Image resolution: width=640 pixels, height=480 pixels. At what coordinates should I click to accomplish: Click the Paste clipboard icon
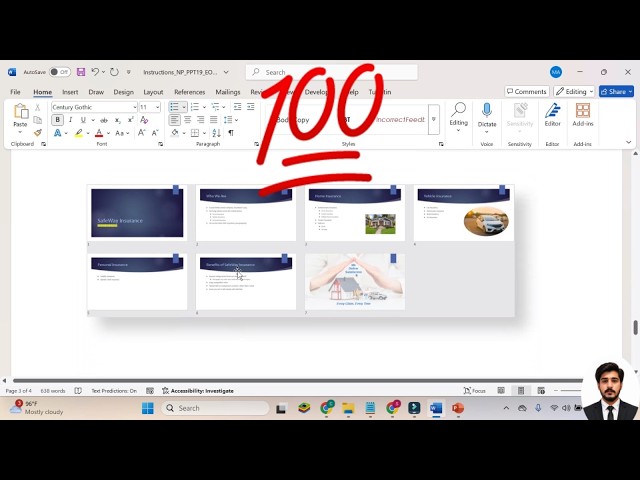pos(20,111)
